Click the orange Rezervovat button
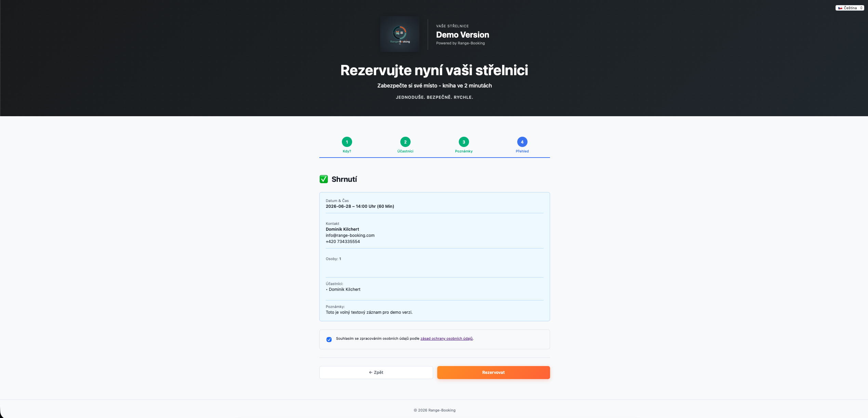The height and width of the screenshot is (418, 868). [493, 373]
